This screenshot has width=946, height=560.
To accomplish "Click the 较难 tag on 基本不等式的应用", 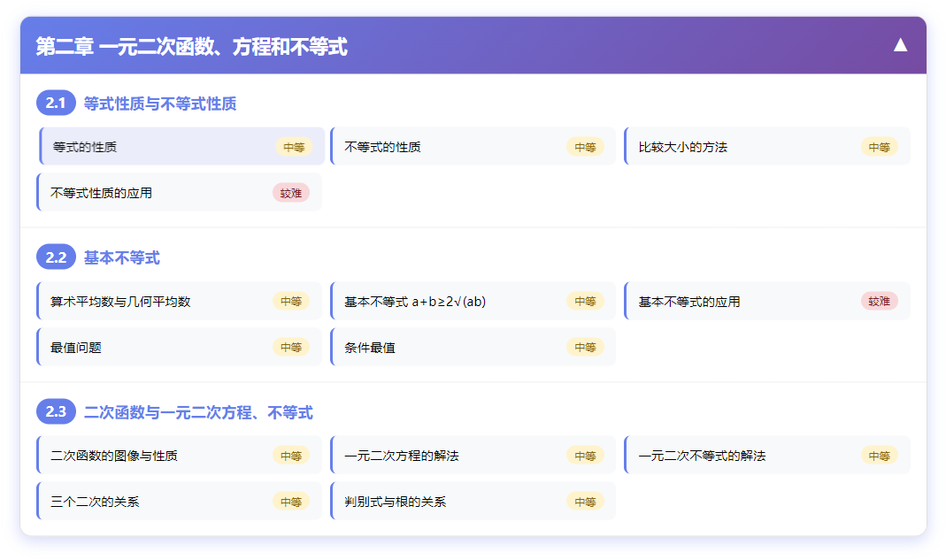I will point(879,301).
